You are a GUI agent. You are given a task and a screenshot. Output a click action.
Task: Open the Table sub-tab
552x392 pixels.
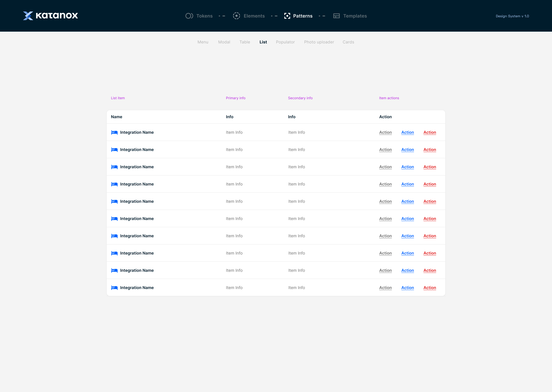pos(245,42)
